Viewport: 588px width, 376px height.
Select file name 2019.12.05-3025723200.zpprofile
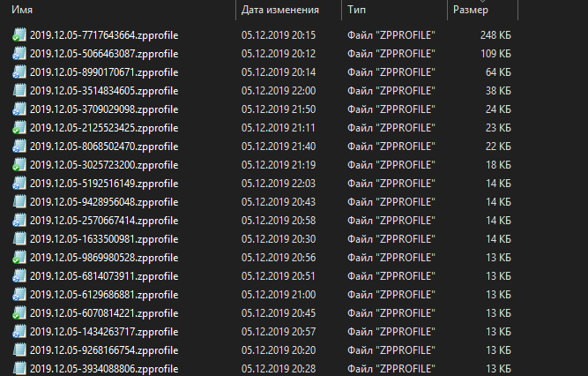(104, 164)
